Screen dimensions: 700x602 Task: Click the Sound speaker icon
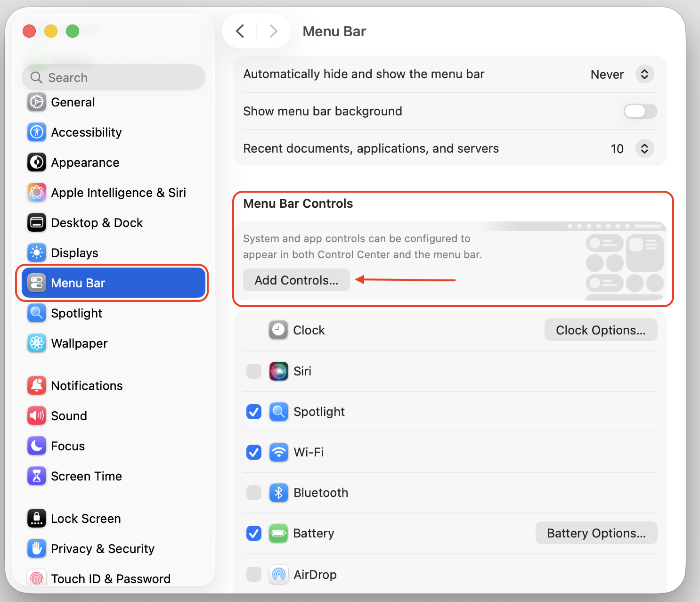click(37, 416)
